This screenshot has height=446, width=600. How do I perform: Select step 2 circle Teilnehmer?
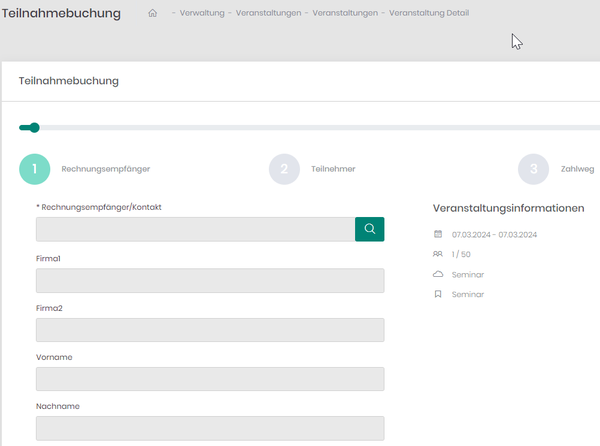pos(284,169)
